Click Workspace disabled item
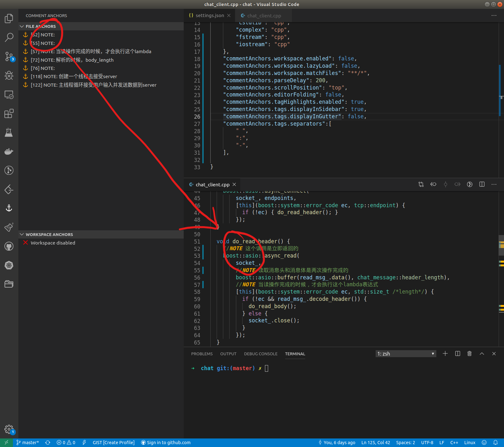The image size is (504, 447). pyautogui.click(x=101, y=243)
